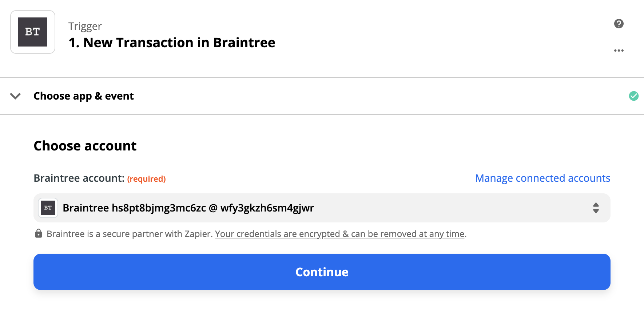Viewport: 644px width, 322px height.
Task: Click the Braintree BT logo beside the trigger title
Action: pyautogui.click(x=32, y=32)
